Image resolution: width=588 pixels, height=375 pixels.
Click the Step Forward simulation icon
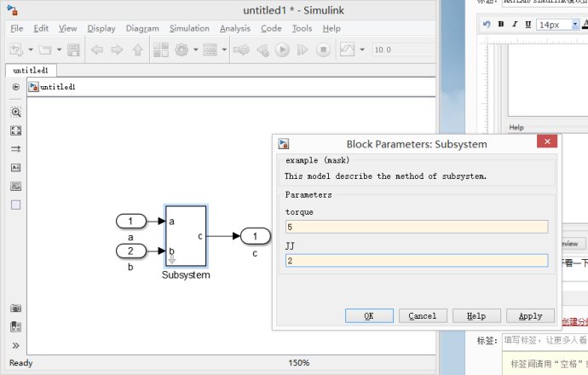pos(303,50)
